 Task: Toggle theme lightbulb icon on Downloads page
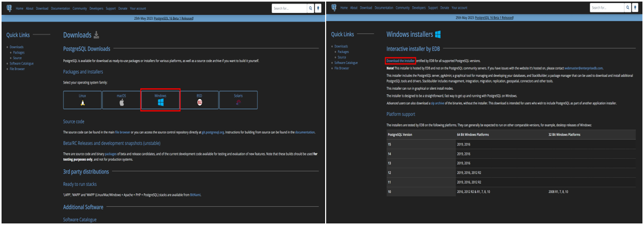pos(318,8)
